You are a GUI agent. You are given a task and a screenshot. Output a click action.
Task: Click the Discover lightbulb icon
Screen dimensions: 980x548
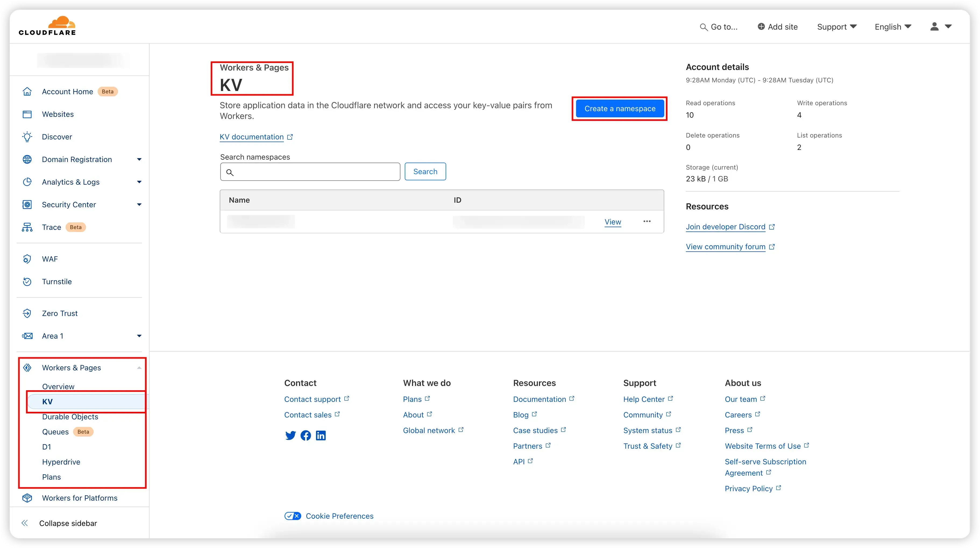point(27,137)
